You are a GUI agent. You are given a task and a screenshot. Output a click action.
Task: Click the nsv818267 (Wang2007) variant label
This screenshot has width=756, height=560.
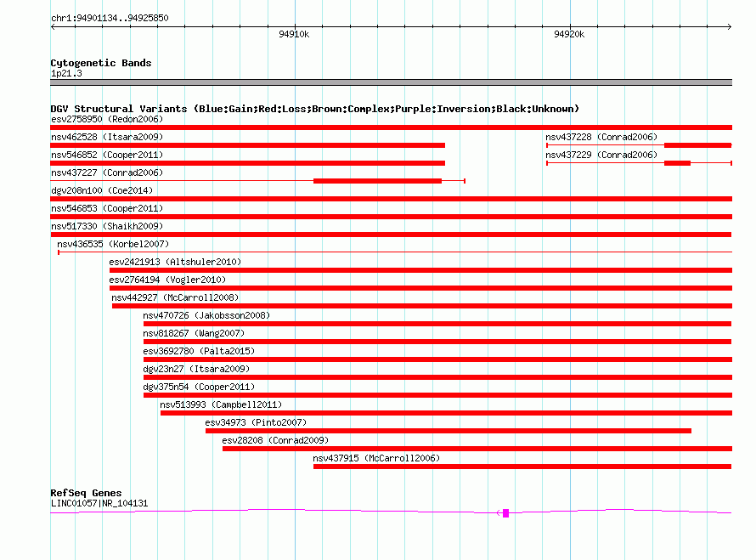click(194, 333)
